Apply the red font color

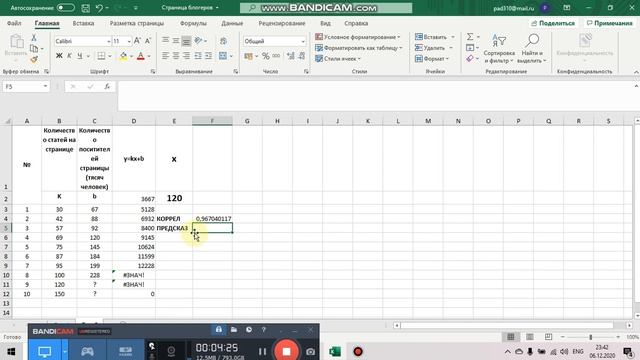[x=141, y=56]
